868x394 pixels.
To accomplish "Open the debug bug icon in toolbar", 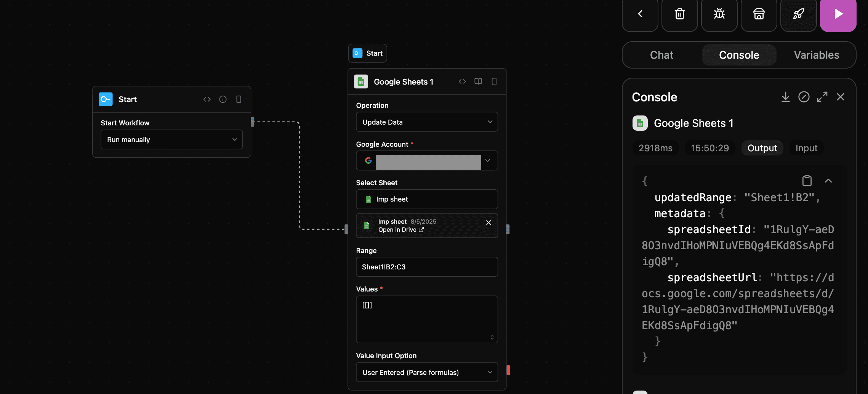I will click(719, 14).
